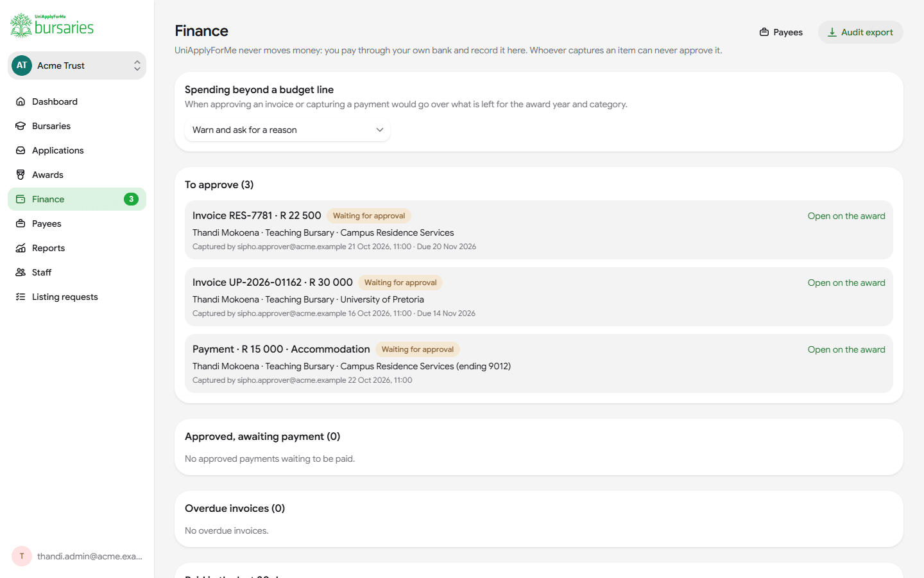The image size is (924, 578).
Task: Open the Awards page
Action: [77, 175]
